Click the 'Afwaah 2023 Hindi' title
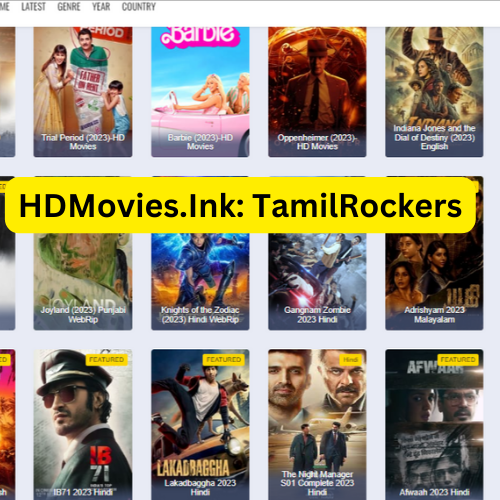The height and width of the screenshot is (500, 500). point(434,492)
